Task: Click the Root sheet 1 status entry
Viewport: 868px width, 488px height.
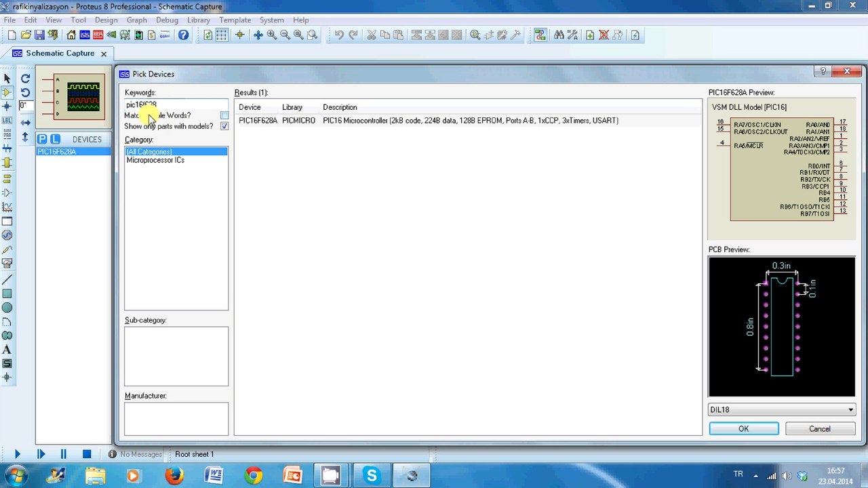Action: [x=195, y=454]
